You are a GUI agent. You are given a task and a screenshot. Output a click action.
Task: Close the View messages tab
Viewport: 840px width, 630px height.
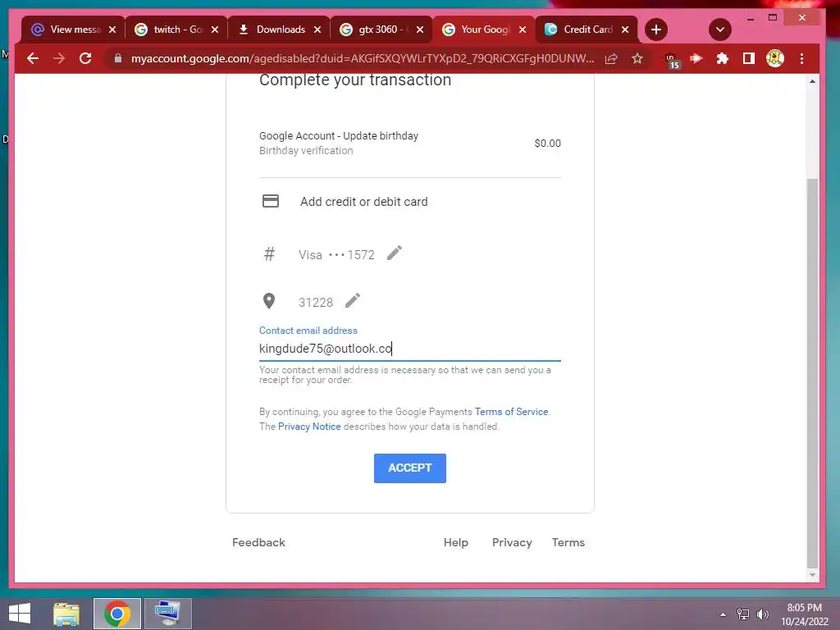[x=112, y=30]
